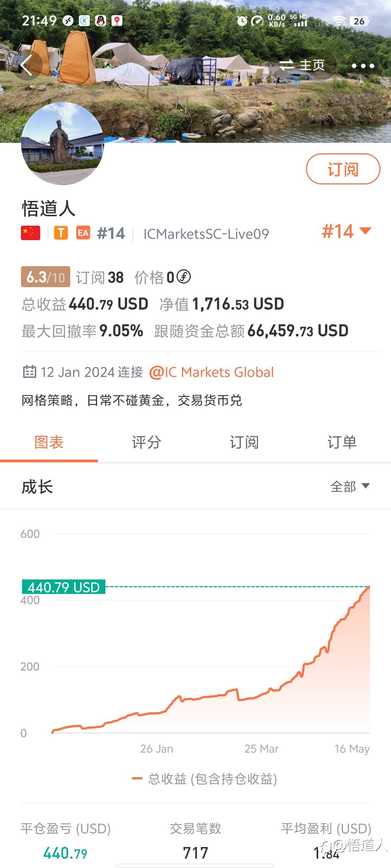Tap the 440.79 USD chart marker
Image resolution: width=391 pixels, height=868 pixels.
64,587
